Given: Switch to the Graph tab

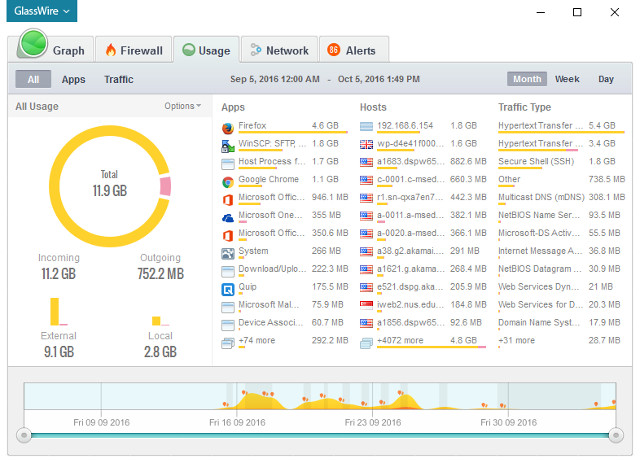Looking at the screenshot, I should pos(51,49).
